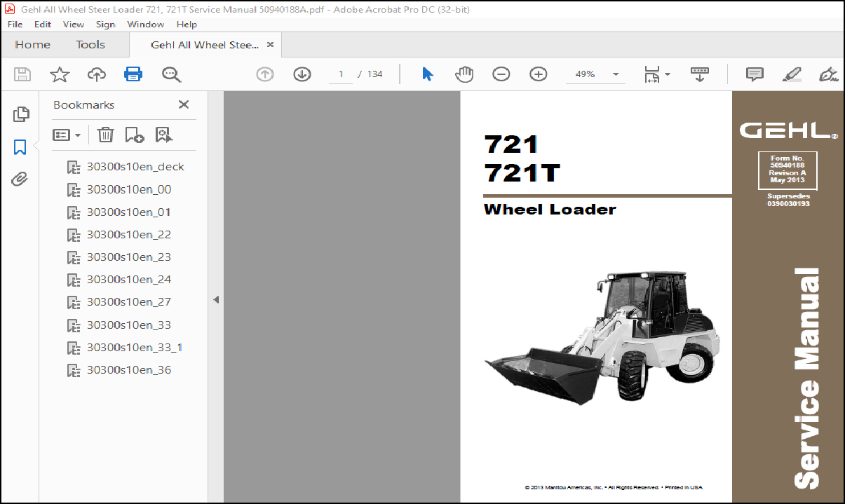Image resolution: width=845 pixels, height=504 pixels.
Task: Open bookmark 30300s10en_33_1
Action: 135,347
